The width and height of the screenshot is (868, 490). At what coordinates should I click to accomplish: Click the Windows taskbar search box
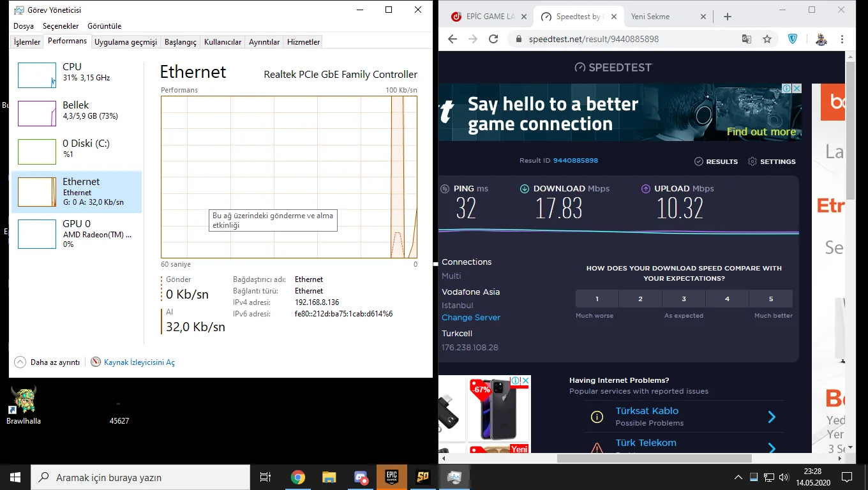click(x=140, y=477)
